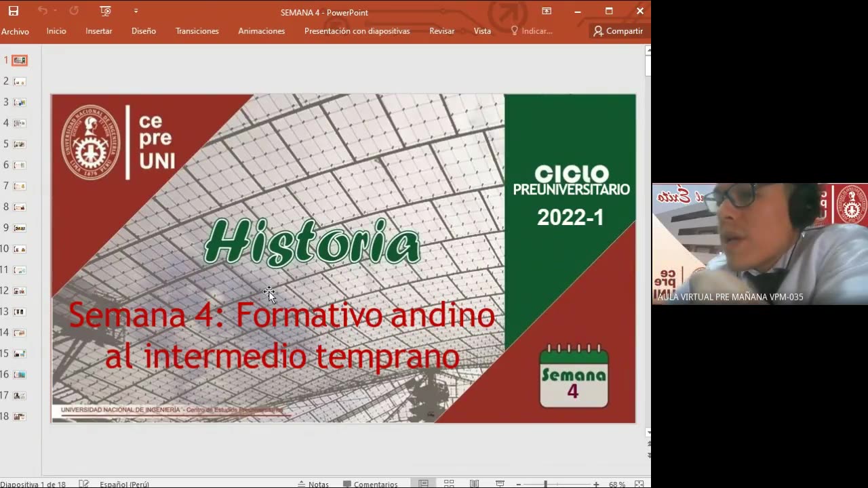Open Presentación con diapositivas tab
Viewport: 868px width, 488px height.
357,31
